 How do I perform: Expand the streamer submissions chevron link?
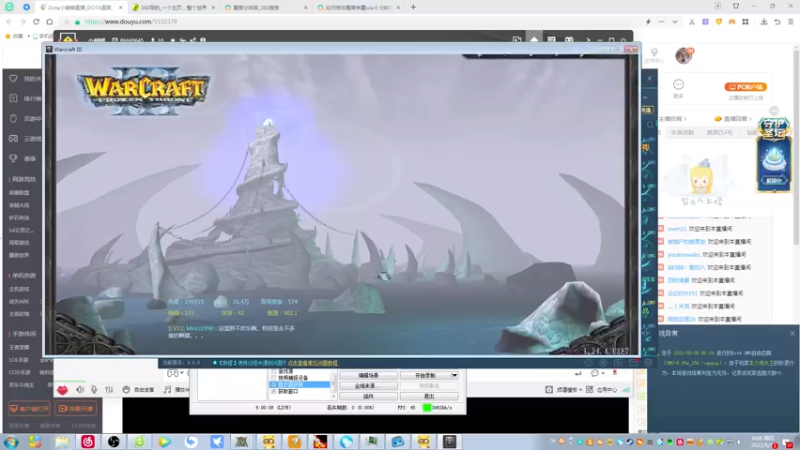672,119
